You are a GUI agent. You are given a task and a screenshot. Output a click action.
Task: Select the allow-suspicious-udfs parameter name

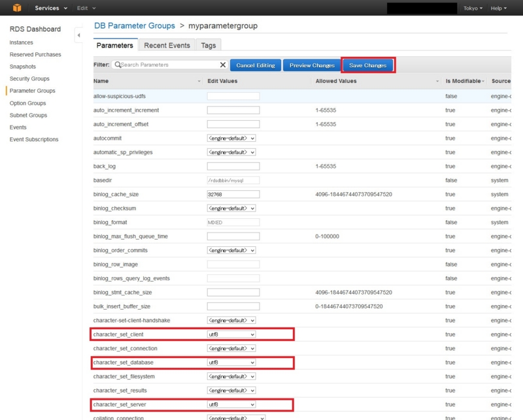click(120, 96)
